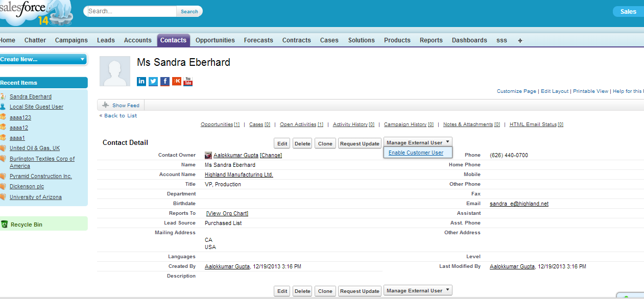The height and width of the screenshot is (299, 644).
Task: Jump to Opportunities related list
Action: pyautogui.click(x=220, y=124)
